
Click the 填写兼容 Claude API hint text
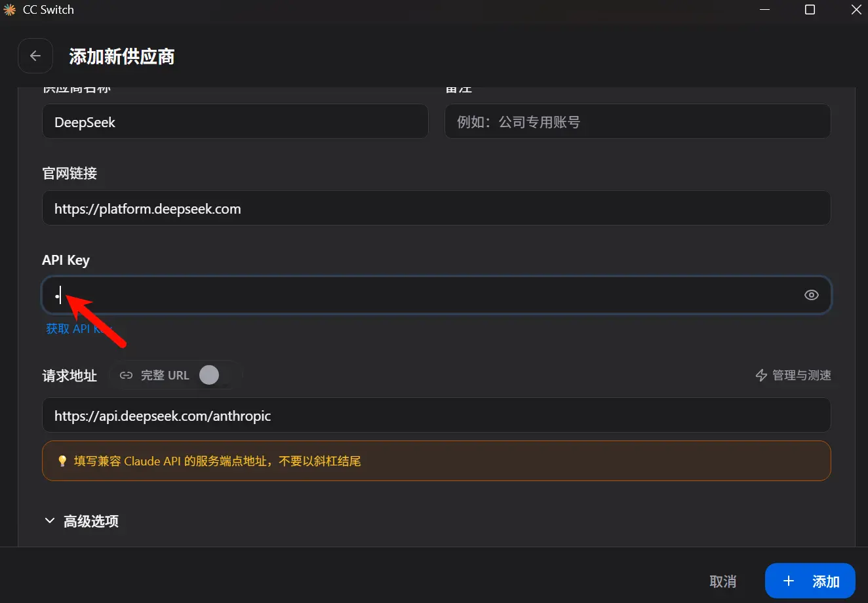[x=218, y=461]
